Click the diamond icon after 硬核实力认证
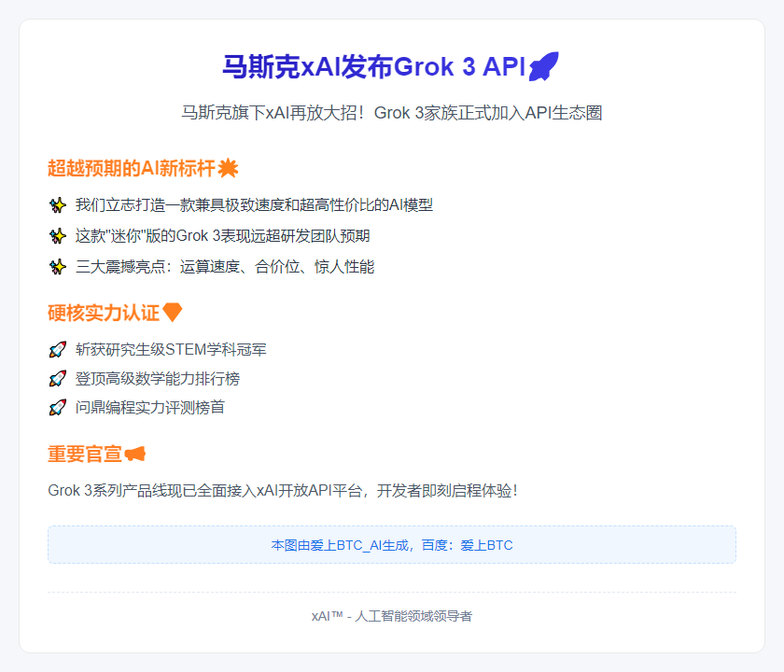Viewport: 784px width, 672px height. [x=173, y=313]
